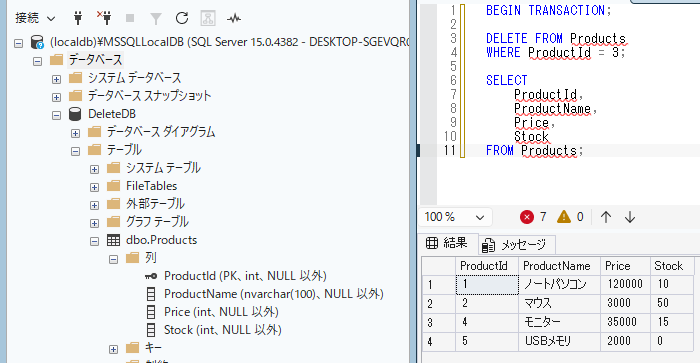Expand the キー keys folder

[x=113, y=349]
